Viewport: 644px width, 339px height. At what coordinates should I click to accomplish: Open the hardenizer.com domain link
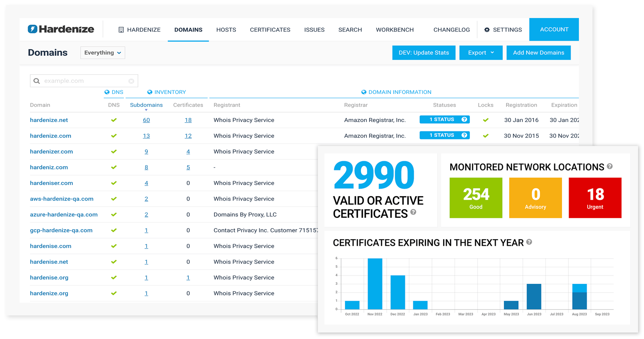click(51, 151)
